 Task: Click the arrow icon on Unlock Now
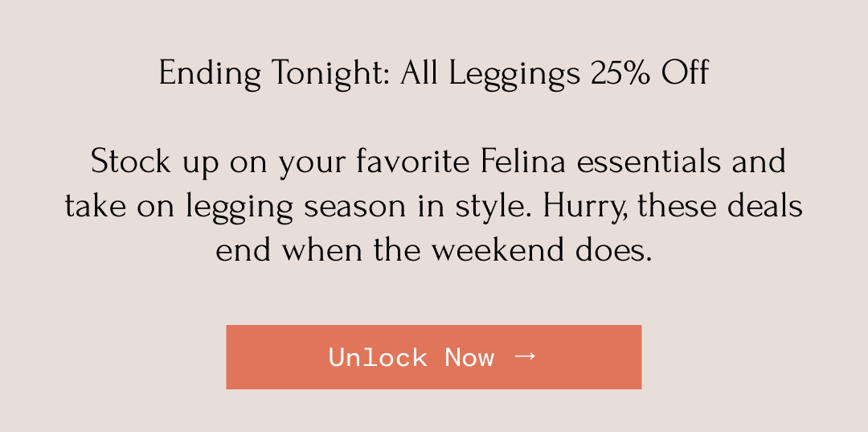pos(524,356)
